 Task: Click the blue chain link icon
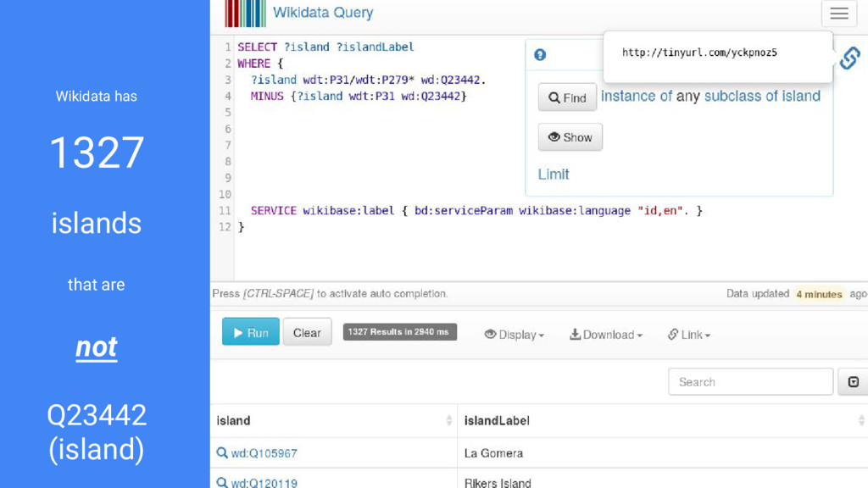pos(849,58)
